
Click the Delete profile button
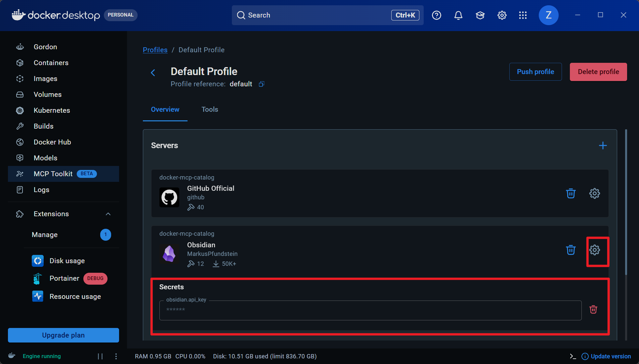(598, 72)
